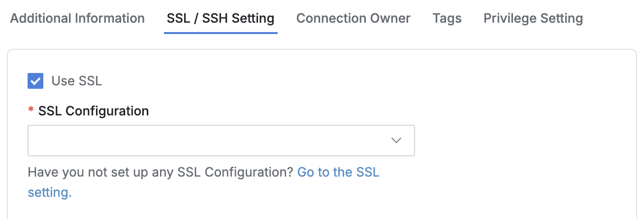Uncheck the Use SSL checkbox

(x=35, y=81)
